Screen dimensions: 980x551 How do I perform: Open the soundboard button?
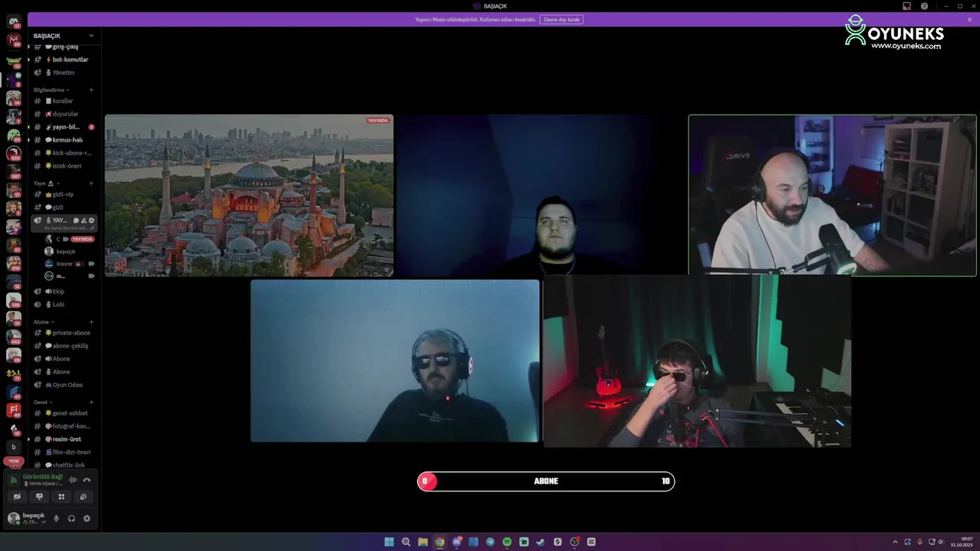pos(83,497)
